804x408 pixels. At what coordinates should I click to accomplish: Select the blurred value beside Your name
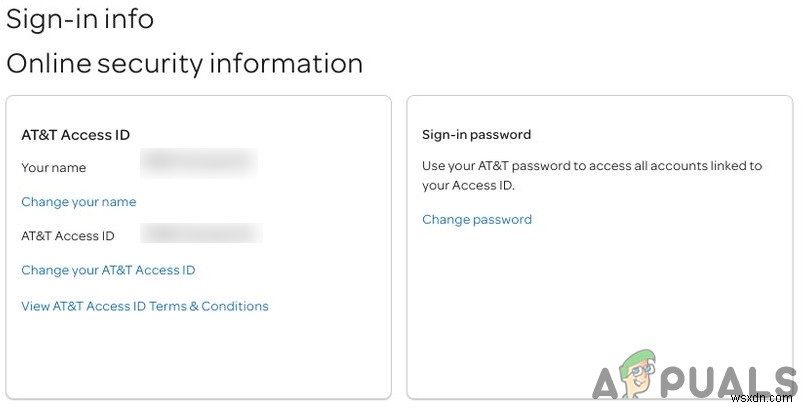coord(199,162)
